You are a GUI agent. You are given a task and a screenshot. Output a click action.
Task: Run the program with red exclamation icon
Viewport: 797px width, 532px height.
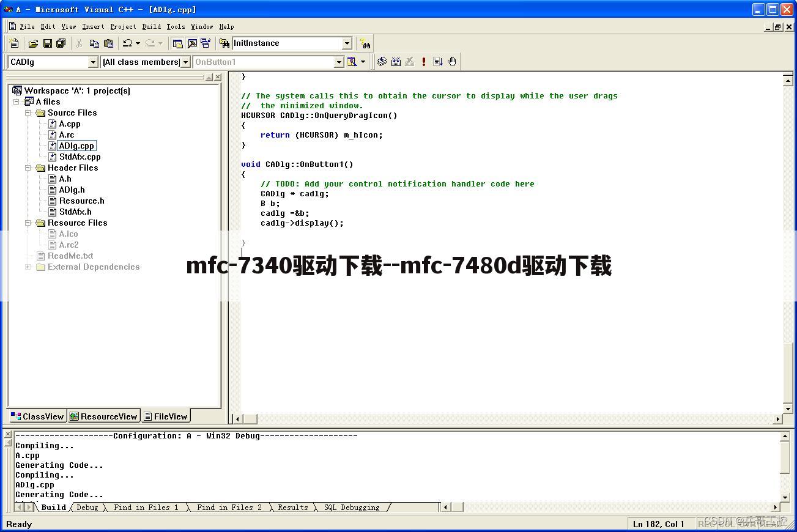[423, 61]
